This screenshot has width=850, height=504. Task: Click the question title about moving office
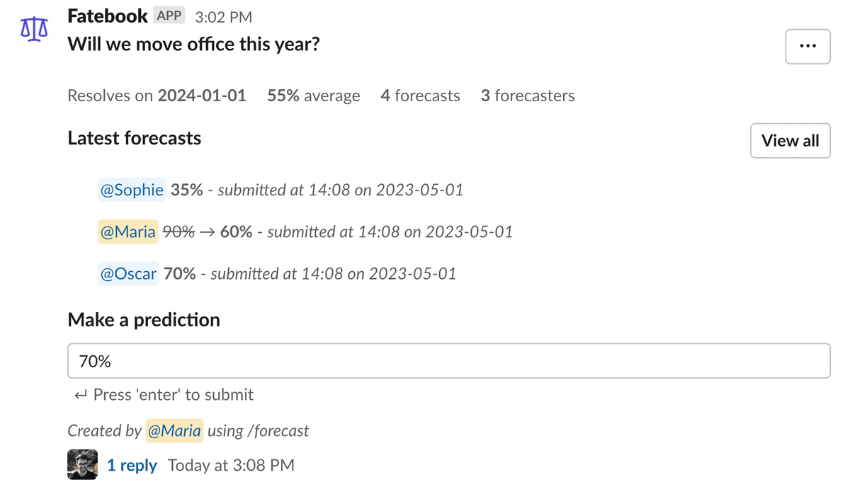click(x=193, y=45)
